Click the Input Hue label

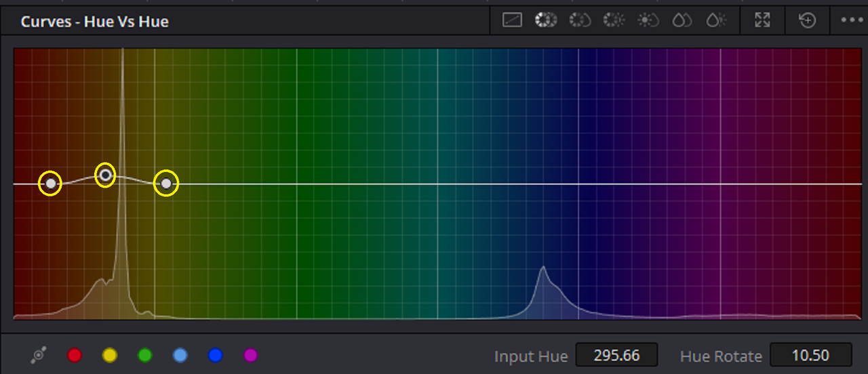(531, 356)
